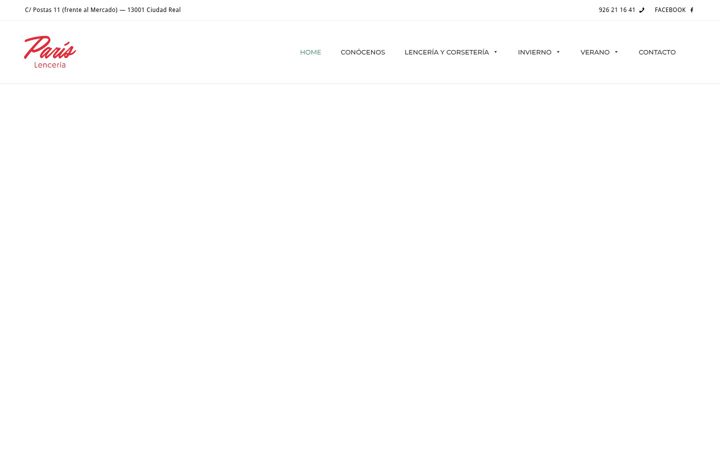Click the address C/ Postas 11 text
Viewport: 720px width, 450px height.
click(103, 10)
